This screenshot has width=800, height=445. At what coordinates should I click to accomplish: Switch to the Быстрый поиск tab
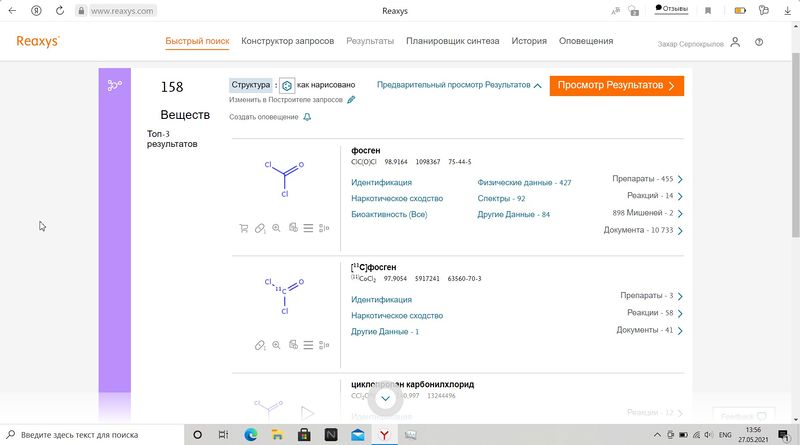click(x=197, y=41)
